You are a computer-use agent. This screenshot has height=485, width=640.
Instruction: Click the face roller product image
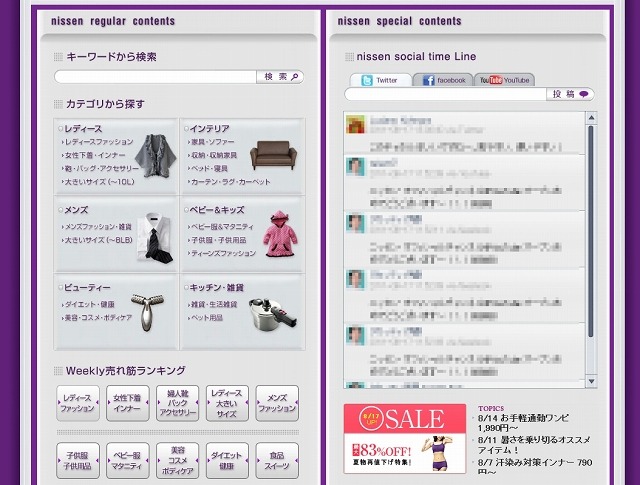click(147, 312)
